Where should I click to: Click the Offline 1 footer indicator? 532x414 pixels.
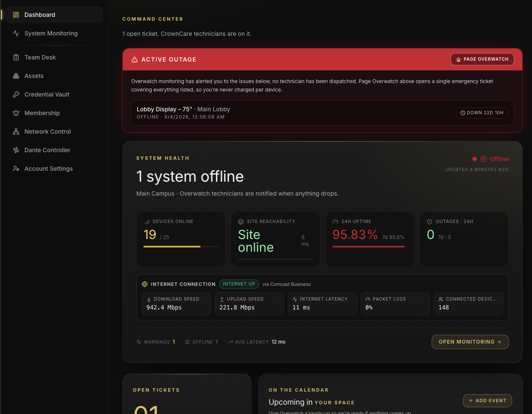point(202,342)
